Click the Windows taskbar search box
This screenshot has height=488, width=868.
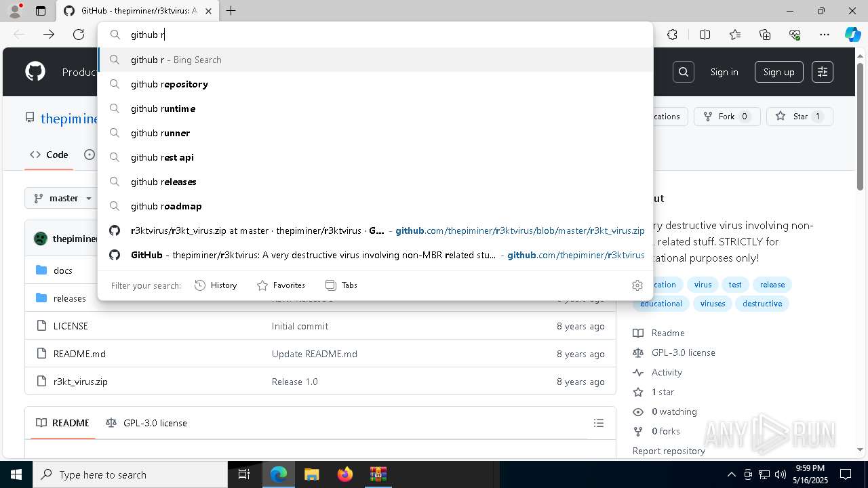pyautogui.click(x=130, y=474)
